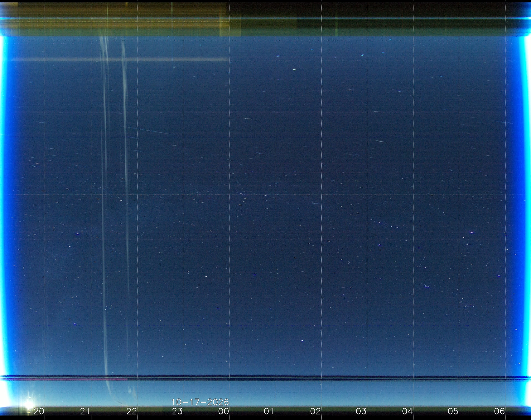Click the hour label 01
This screenshot has height=420, width=531.
click(x=269, y=411)
